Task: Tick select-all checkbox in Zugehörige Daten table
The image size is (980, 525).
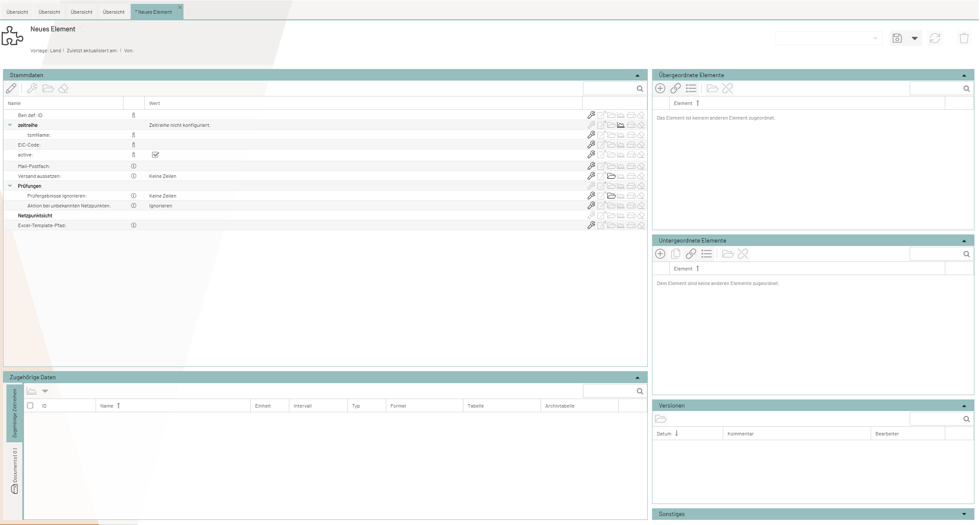Action: 30,405
